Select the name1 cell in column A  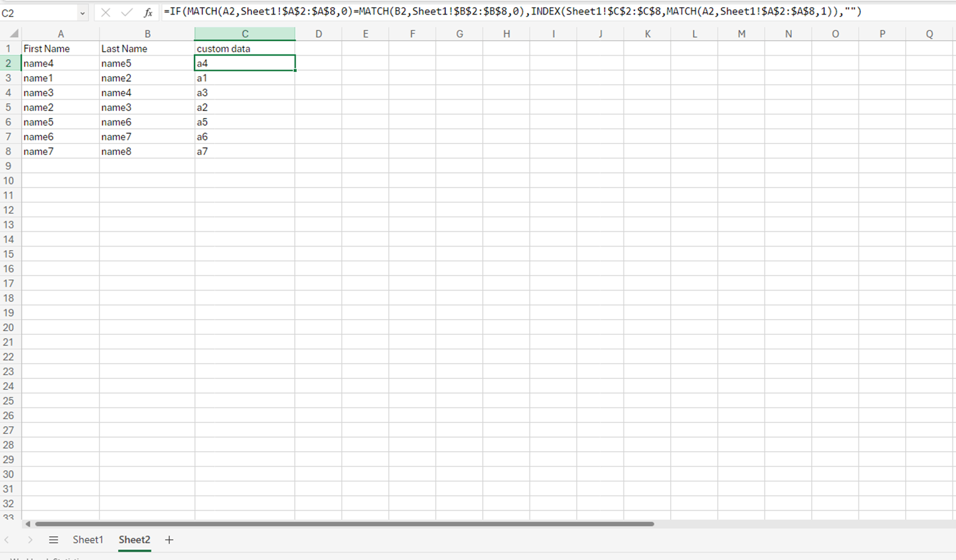[x=61, y=78]
